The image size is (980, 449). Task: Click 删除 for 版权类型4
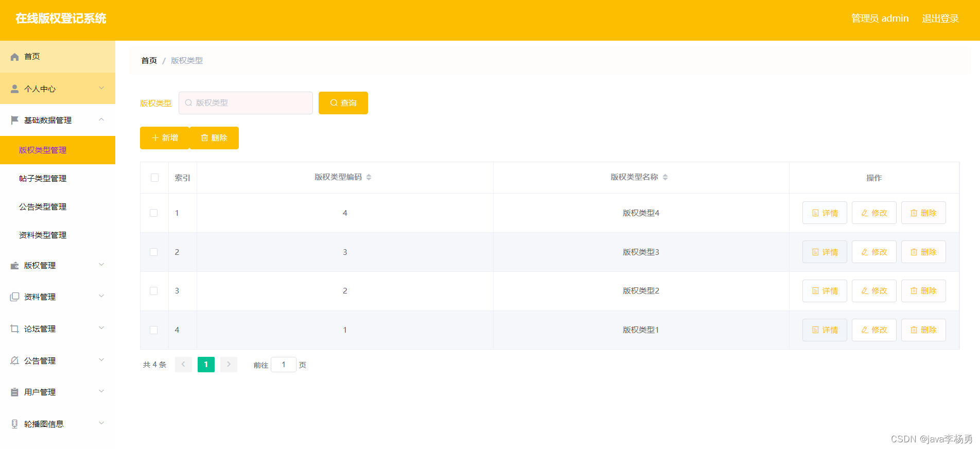(923, 213)
